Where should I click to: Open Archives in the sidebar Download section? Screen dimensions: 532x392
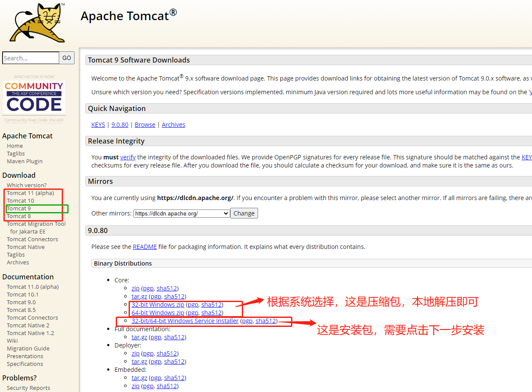pyautogui.click(x=18, y=262)
